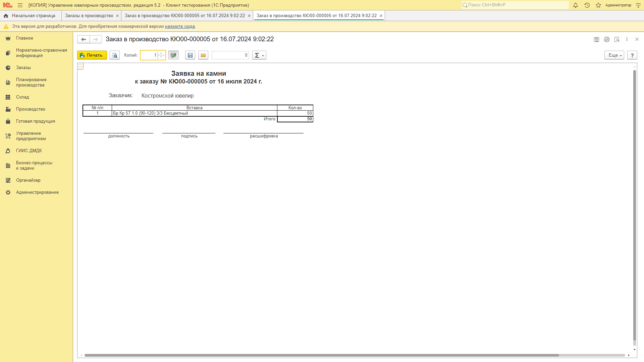Image resolution: width=644 pixels, height=362 pixels.
Task: Open Нормативно-справочная информация section
Action: [x=36, y=53]
